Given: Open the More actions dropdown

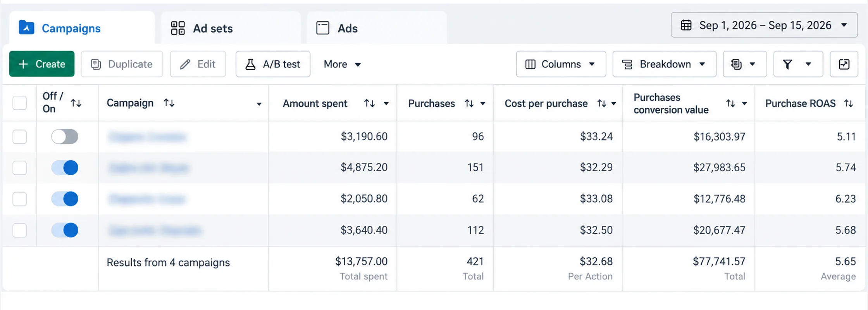Looking at the screenshot, I should [342, 64].
